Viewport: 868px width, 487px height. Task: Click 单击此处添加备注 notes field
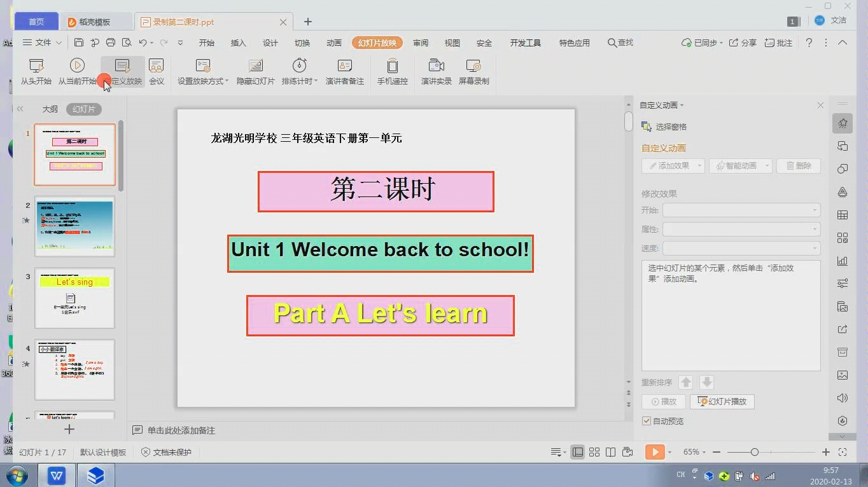(181, 430)
